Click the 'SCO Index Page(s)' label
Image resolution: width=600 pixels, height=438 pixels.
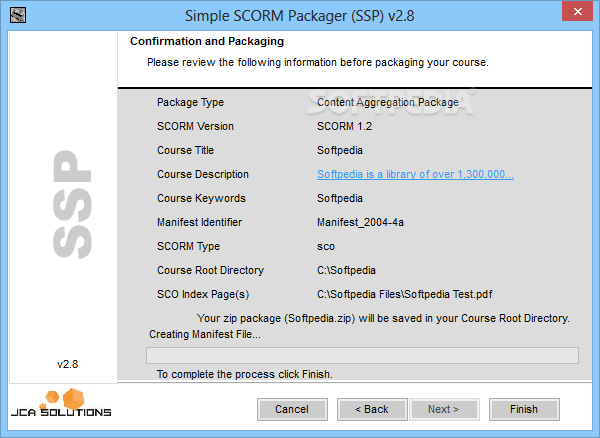(203, 295)
